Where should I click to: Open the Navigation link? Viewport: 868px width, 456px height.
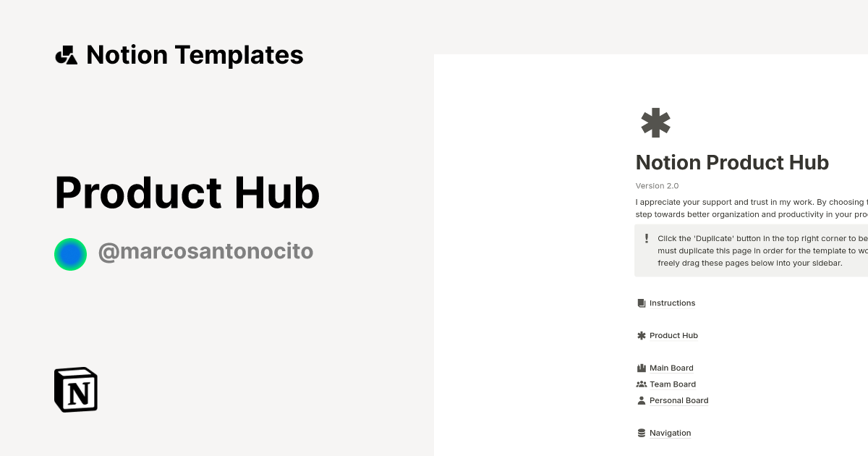670,432
